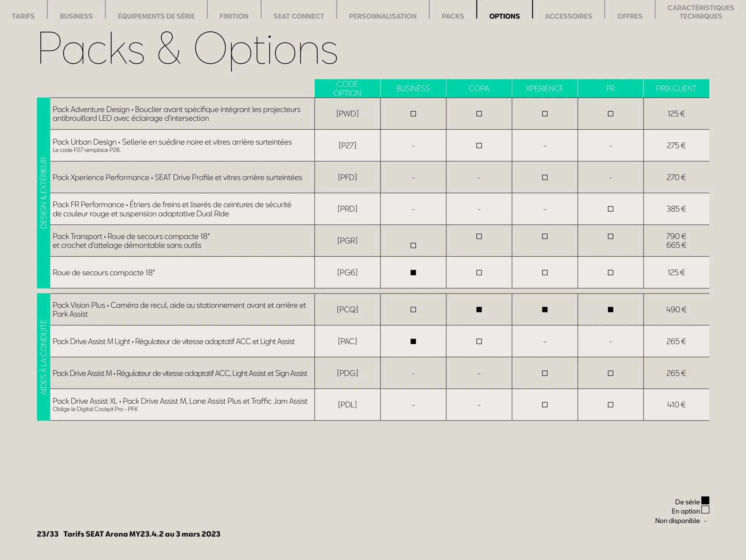
Task: Click PDL option box under FR
Action: [x=610, y=405]
